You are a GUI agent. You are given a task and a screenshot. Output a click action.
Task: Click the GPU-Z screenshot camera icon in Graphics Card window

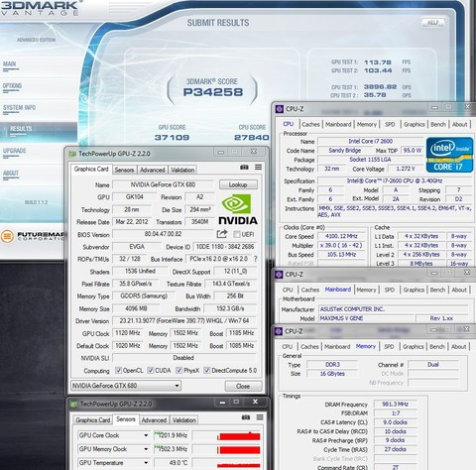tap(244, 168)
